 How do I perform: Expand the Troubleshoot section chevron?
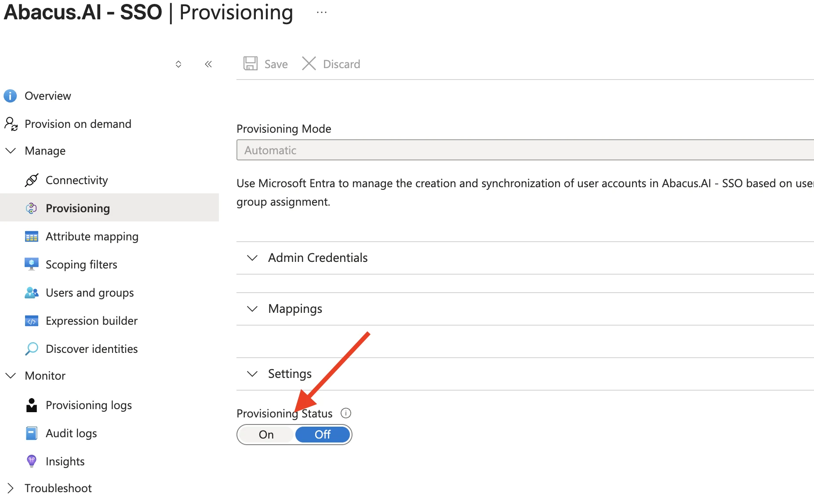[x=11, y=488]
